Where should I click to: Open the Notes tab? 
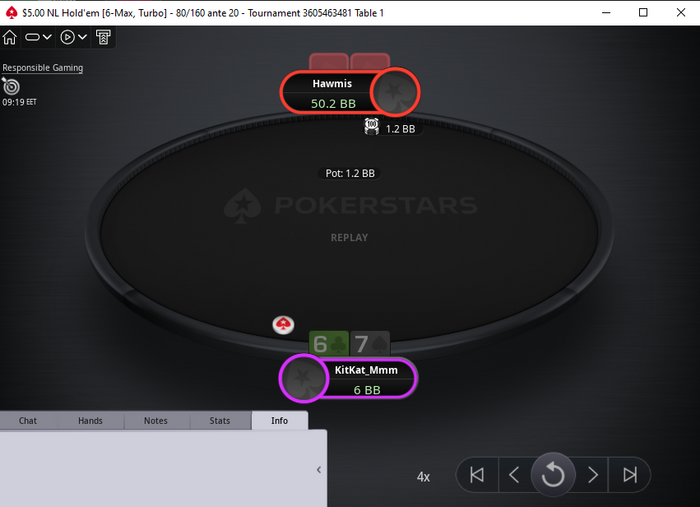pyautogui.click(x=156, y=421)
